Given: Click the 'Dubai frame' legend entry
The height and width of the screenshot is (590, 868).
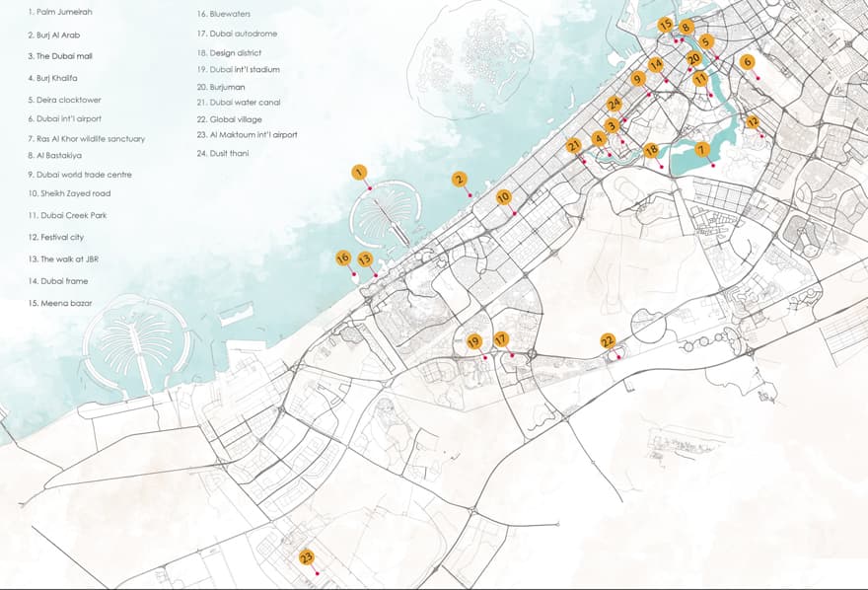Looking at the screenshot, I should click(56, 279).
